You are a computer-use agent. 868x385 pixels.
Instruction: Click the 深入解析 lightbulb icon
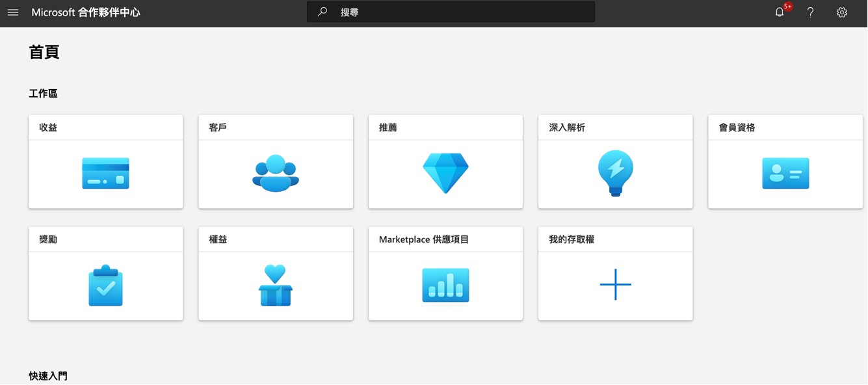pyautogui.click(x=615, y=174)
